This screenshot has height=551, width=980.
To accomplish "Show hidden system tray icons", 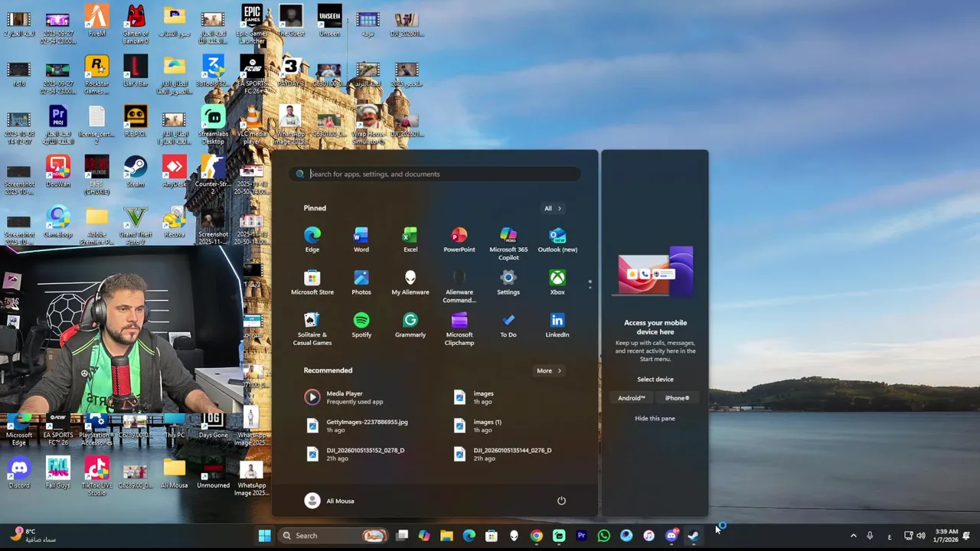I will [x=854, y=536].
